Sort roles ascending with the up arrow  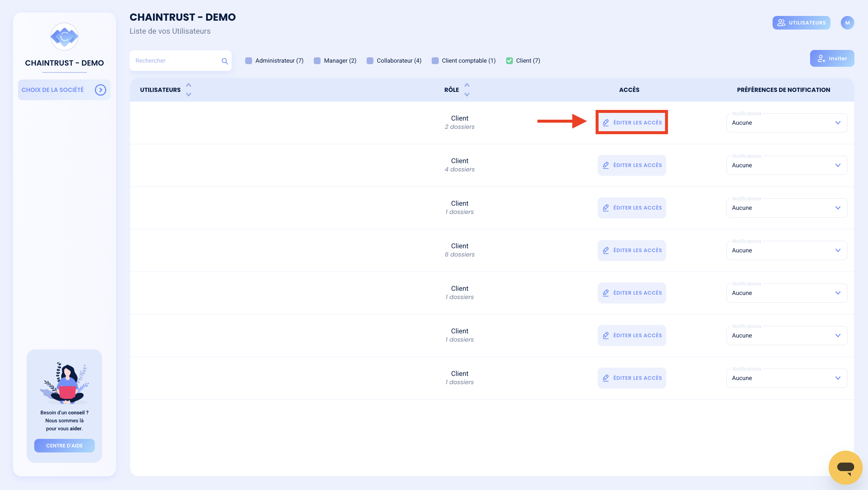[467, 85]
